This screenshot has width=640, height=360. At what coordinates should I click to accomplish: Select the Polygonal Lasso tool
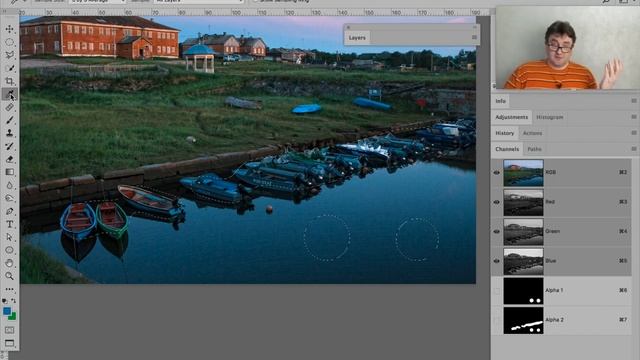coord(9,55)
